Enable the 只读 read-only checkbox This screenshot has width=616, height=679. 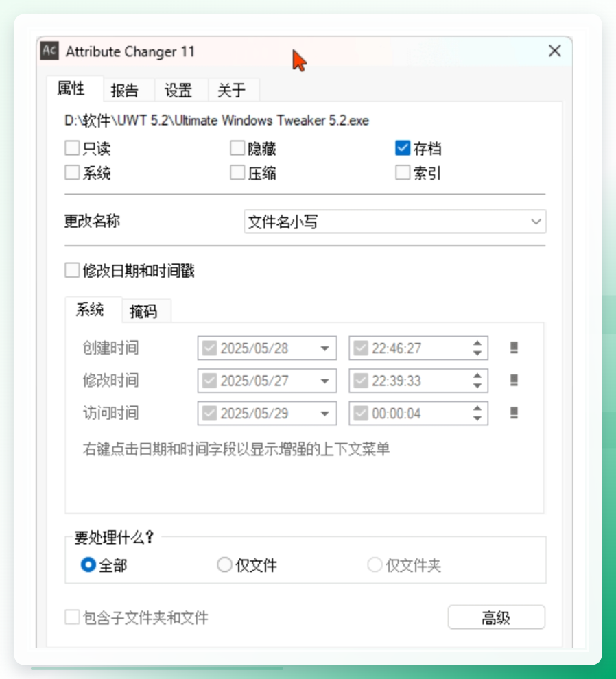tap(72, 147)
